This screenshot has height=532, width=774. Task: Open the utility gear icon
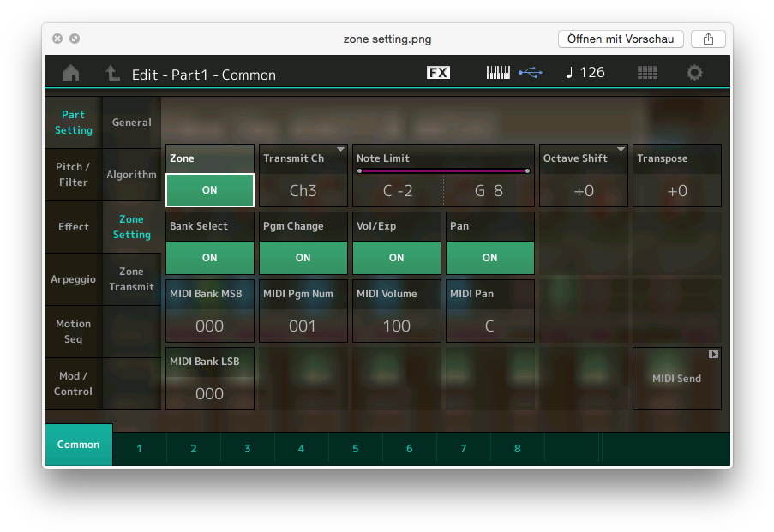[x=694, y=73]
